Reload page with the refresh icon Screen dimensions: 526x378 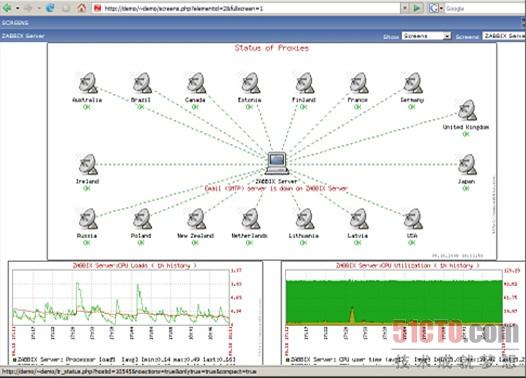50,8
